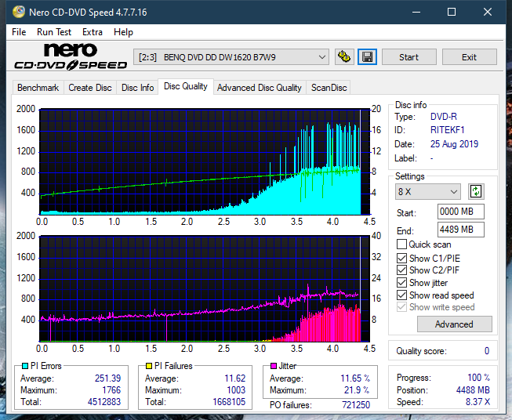Close the Nero CD-DVD Speed window
The image size is (512, 420).
click(488, 12)
